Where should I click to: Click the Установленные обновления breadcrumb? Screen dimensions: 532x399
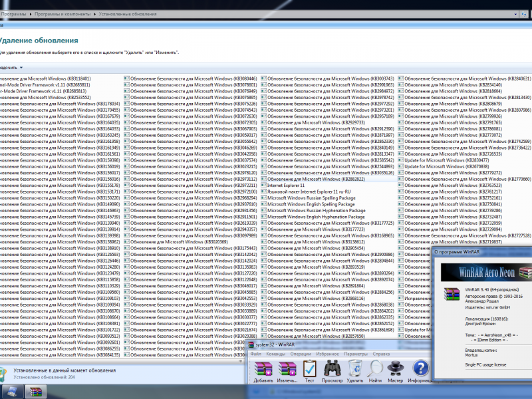(x=128, y=14)
